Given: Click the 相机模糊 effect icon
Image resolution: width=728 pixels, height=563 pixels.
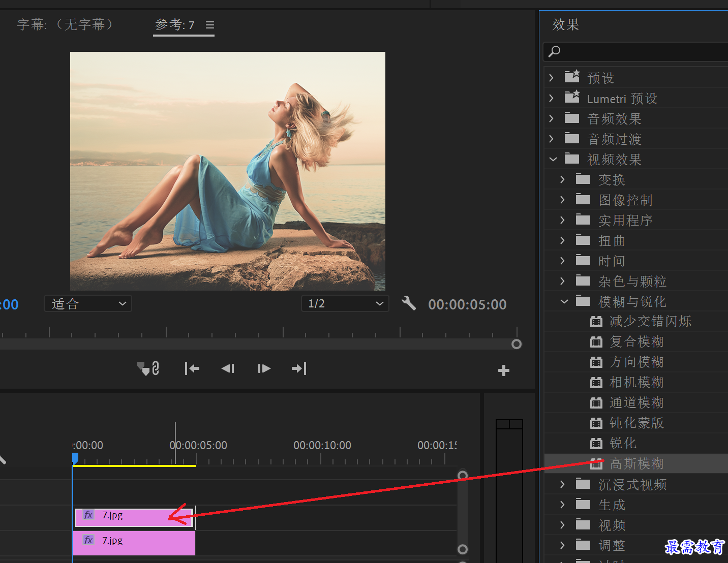Looking at the screenshot, I should click(x=596, y=383).
